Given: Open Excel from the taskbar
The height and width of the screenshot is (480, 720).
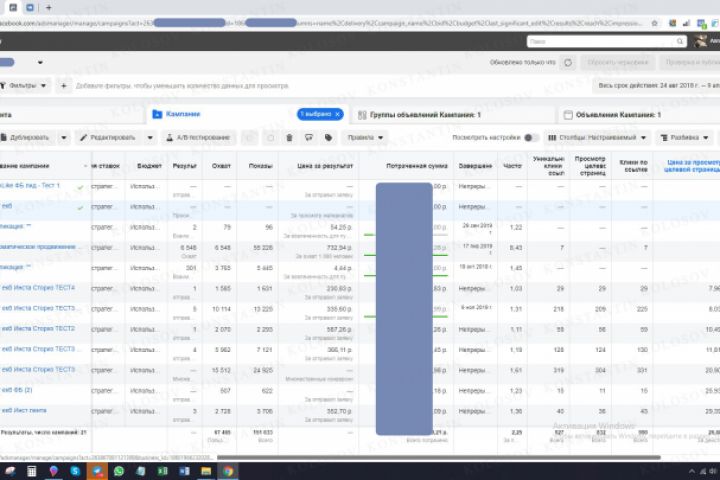Looking at the screenshot, I should coord(163,471).
